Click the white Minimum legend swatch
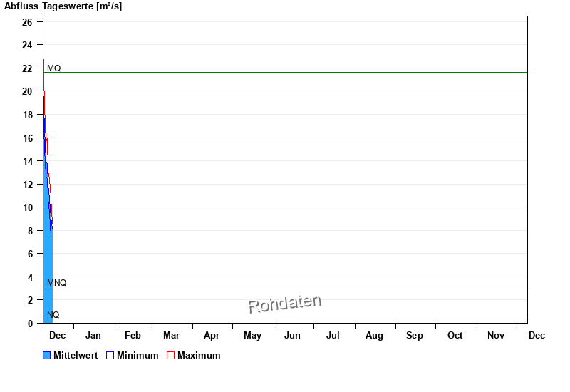The image size is (570, 392). point(110,356)
